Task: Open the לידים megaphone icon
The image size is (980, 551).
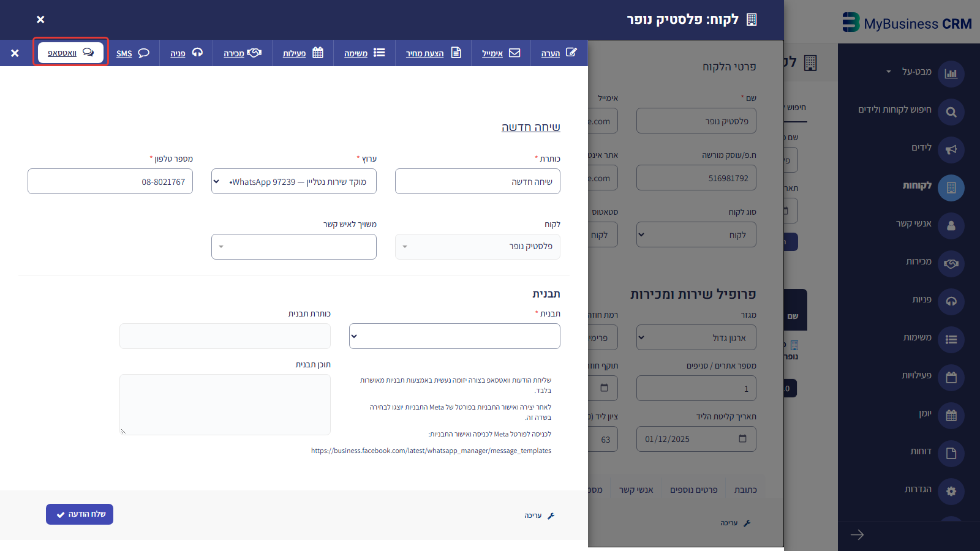Action: click(x=951, y=150)
